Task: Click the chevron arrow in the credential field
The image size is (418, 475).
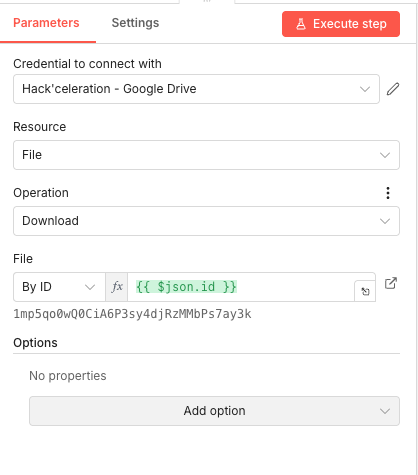Action: (x=365, y=89)
